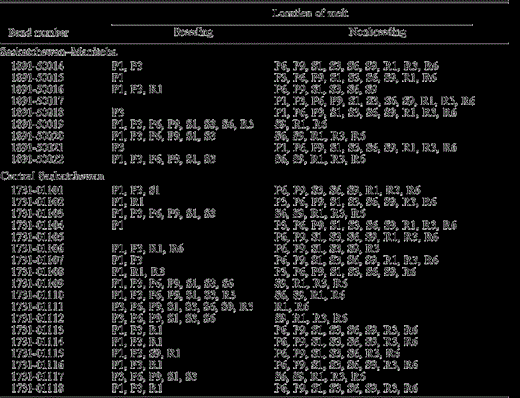This screenshot has height=398, width=520.
Task: Select band number '1731-01102'
Action: [37, 202]
